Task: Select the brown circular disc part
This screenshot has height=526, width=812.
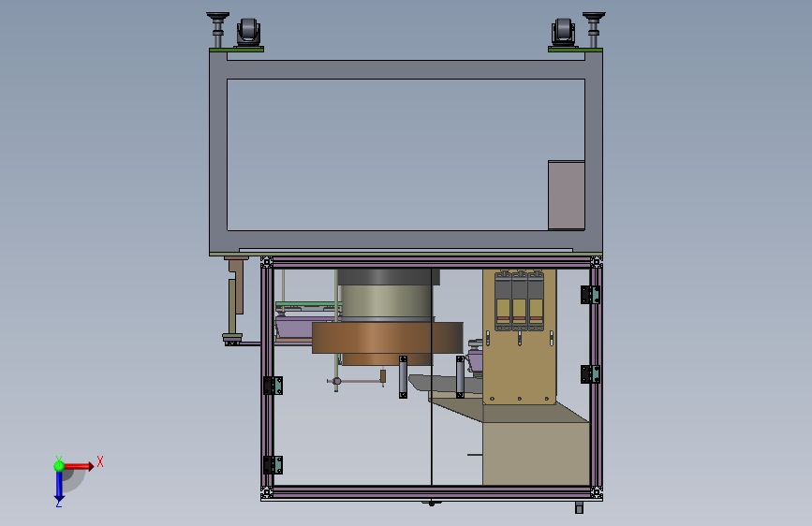Action: click(x=388, y=338)
